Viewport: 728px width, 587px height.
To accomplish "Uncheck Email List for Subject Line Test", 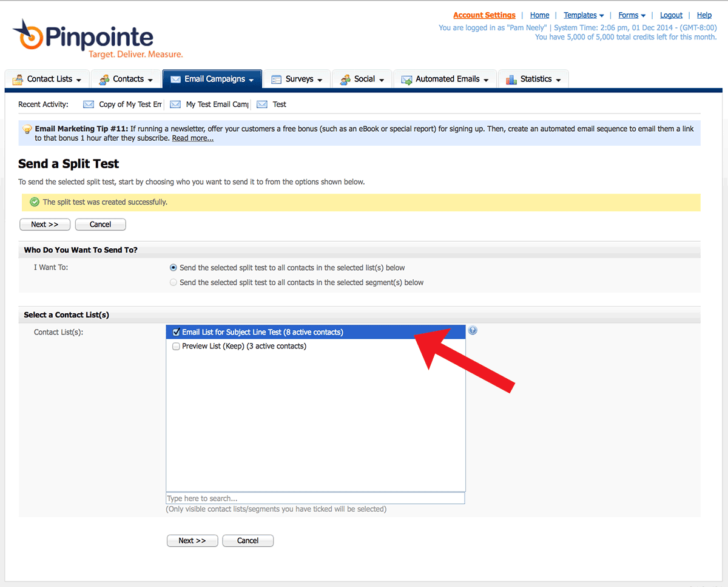I will pyautogui.click(x=177, y=333).
